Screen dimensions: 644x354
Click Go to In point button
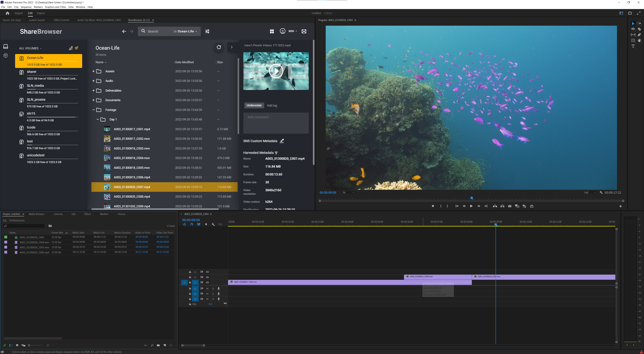click(457, 206)
